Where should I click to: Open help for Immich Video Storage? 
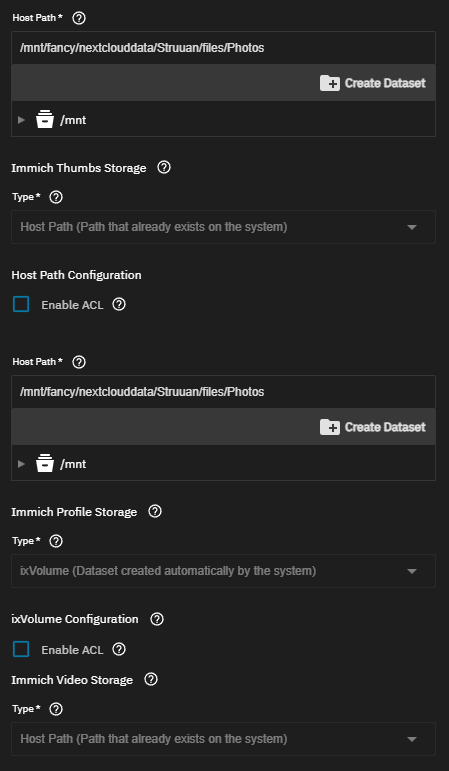[151, 680]
